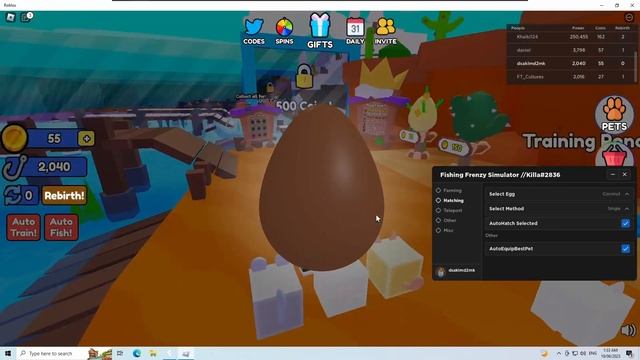Launch Microsoft Edge from the taskbar
This screenshot has width=640, height=360.
pyautogui.click(x=136, y=353)
